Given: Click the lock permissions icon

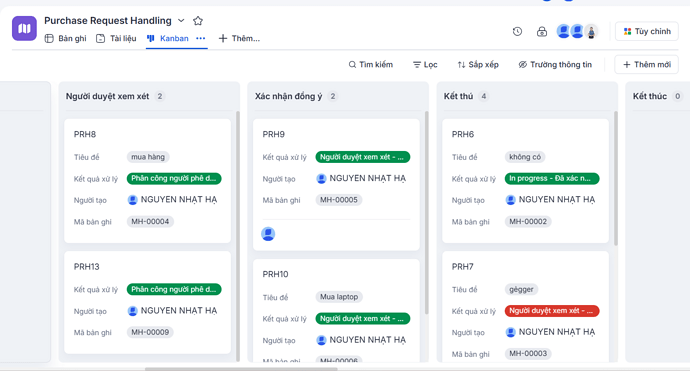Looking at the screenshot, I should click(542, 31).
